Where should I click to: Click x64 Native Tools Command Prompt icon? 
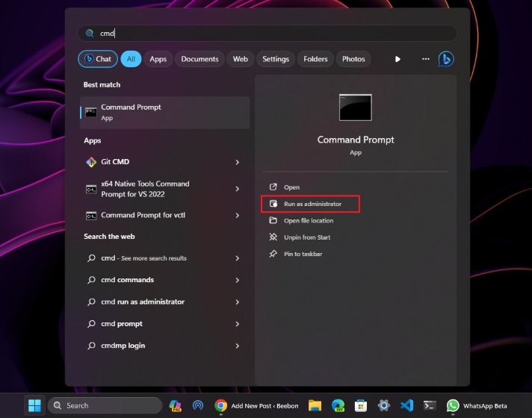91,189
